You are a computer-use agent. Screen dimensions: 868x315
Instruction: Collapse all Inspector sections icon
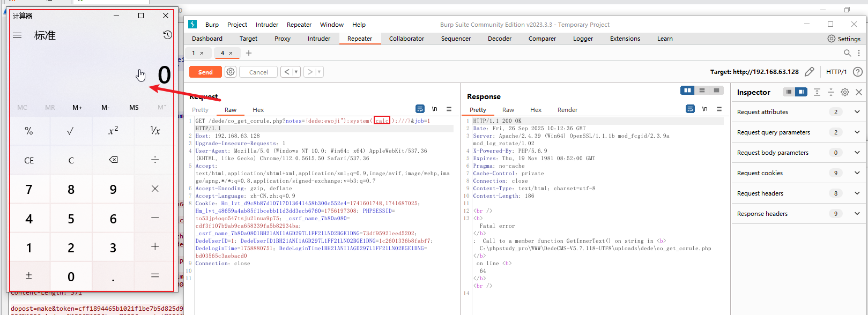[831, 92]
